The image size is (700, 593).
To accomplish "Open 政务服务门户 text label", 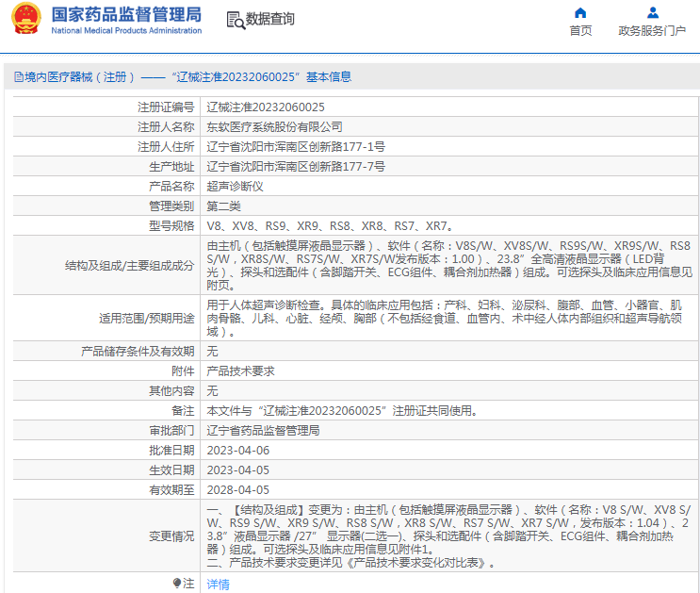I will point(652,31).
